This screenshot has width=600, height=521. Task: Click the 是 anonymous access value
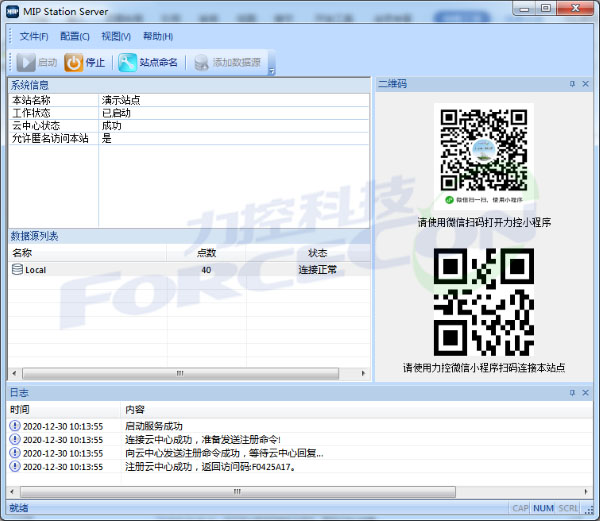106,138
